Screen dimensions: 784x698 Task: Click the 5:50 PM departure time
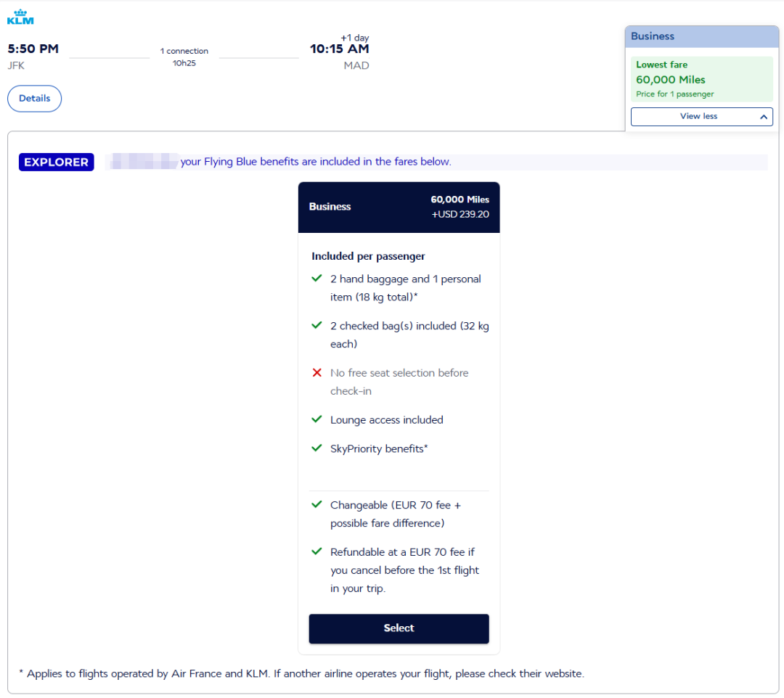(33, 49)
